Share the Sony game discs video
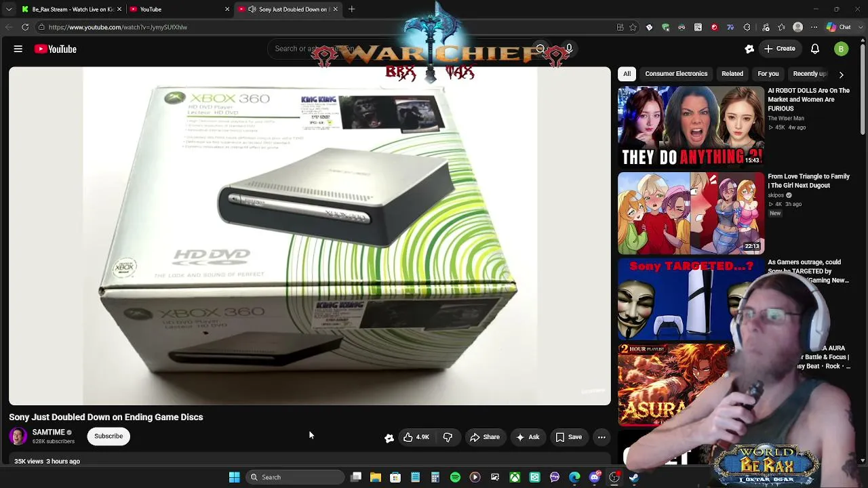Screen dimensions: 868x488 click(x=485, y=437)
